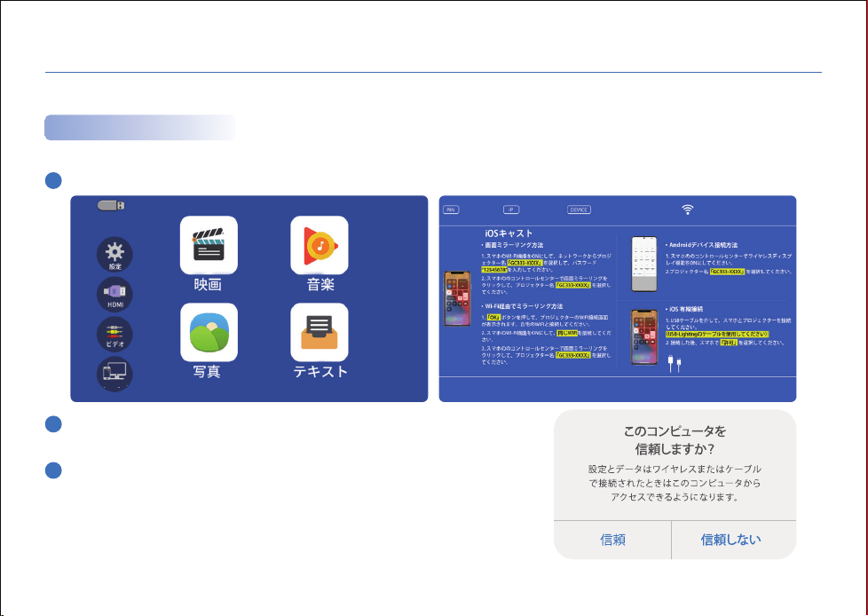Click the Wi-Fi signal icon on cast screen
Image resolution: width=868 pixels, height=616 pixels.
click(687, 209)
